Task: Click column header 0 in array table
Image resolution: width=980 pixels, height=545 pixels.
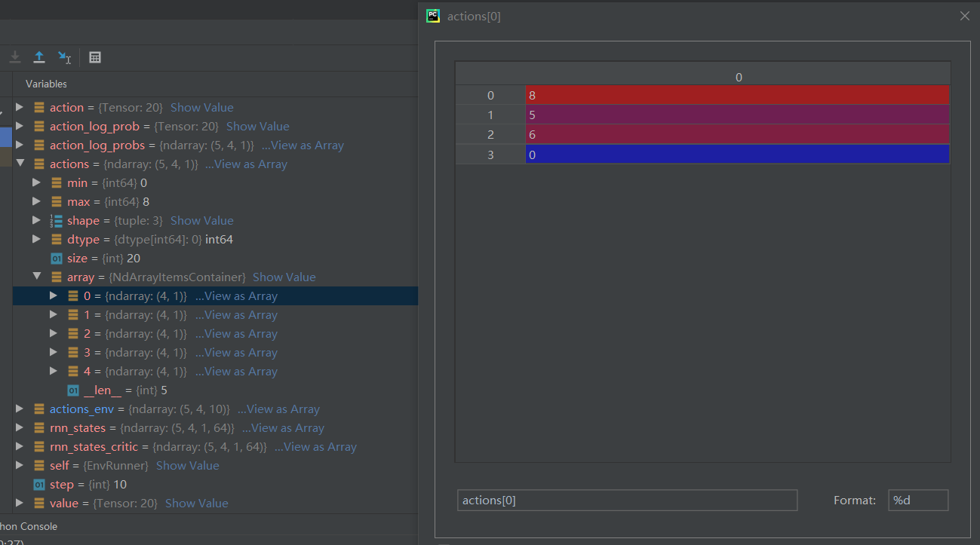Action: (739, 77)
